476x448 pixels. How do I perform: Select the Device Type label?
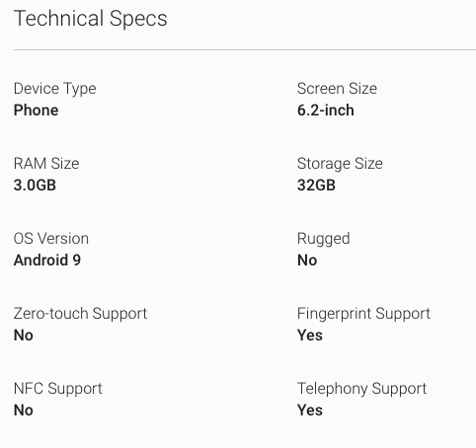55,89
